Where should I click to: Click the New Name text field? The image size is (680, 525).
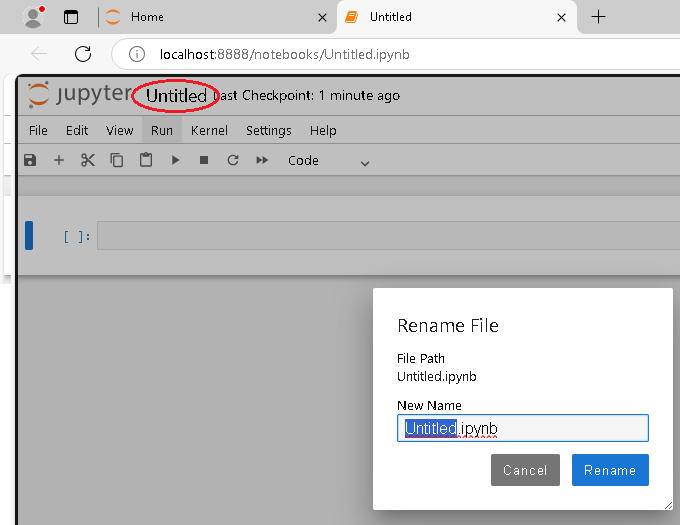523,428
